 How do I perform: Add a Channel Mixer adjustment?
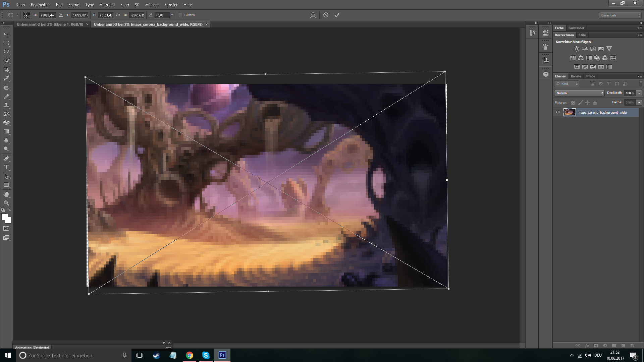coord(605,58)
